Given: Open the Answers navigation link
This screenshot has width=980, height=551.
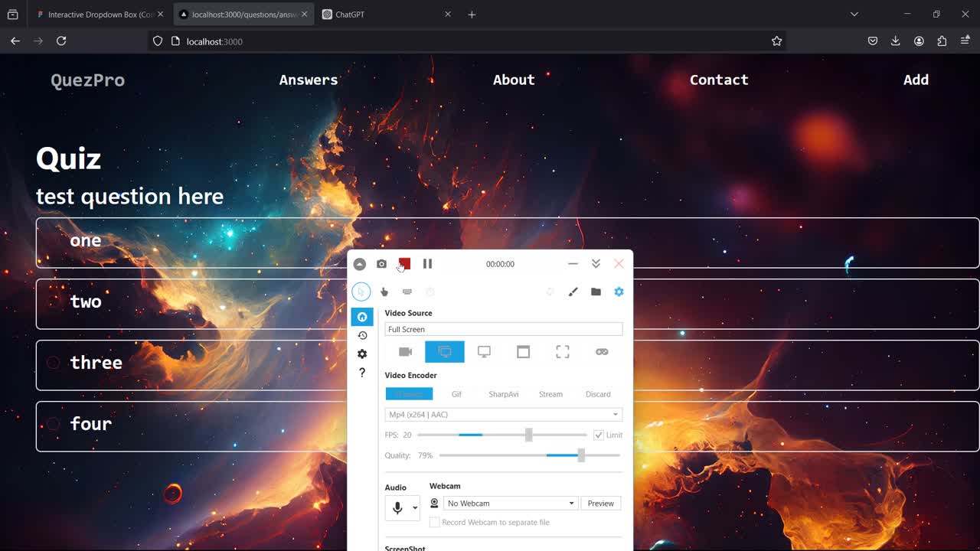Looking at the screenshot, I should coord(308,80).
